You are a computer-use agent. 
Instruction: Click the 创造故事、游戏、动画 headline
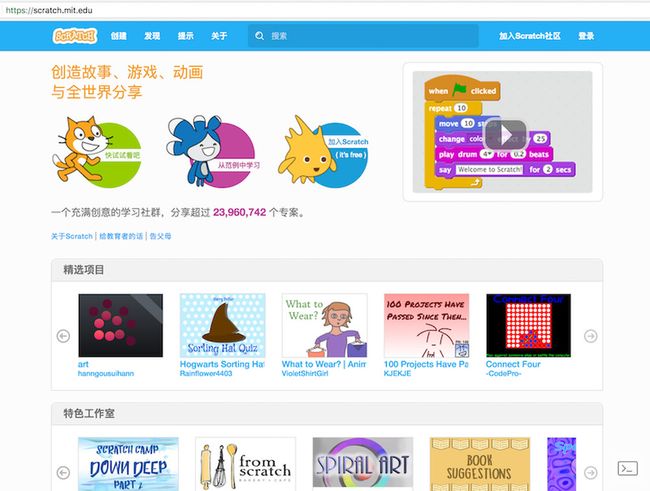tap(127, 72)
